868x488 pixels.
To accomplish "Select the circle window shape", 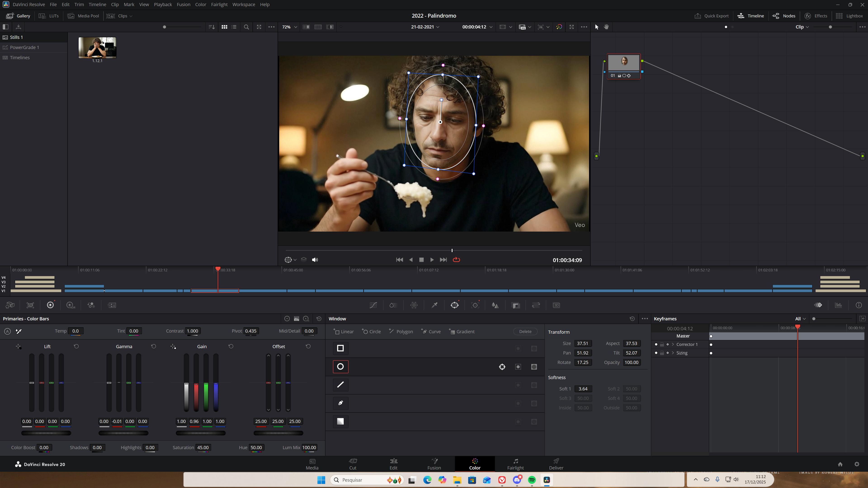I will tap(340, 366).
